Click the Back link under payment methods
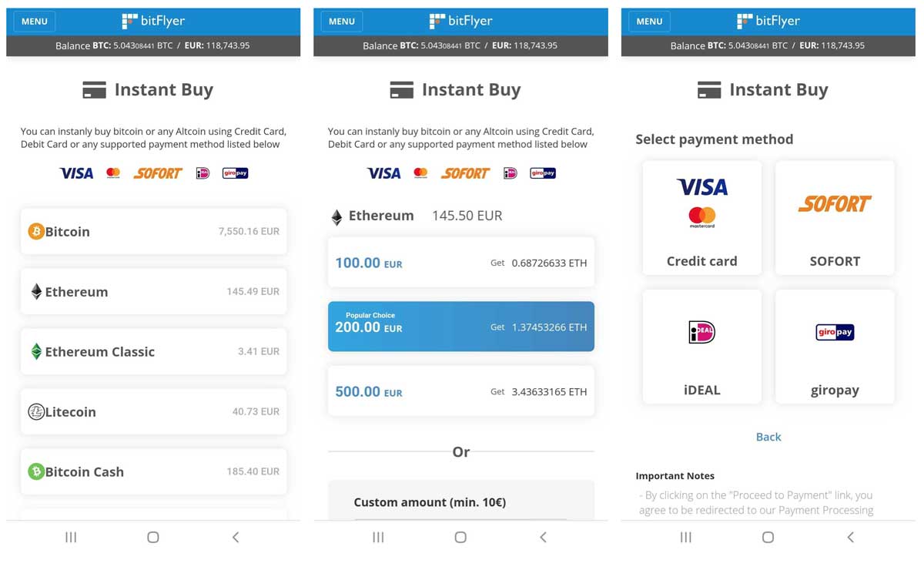 (x=768, y=437)
